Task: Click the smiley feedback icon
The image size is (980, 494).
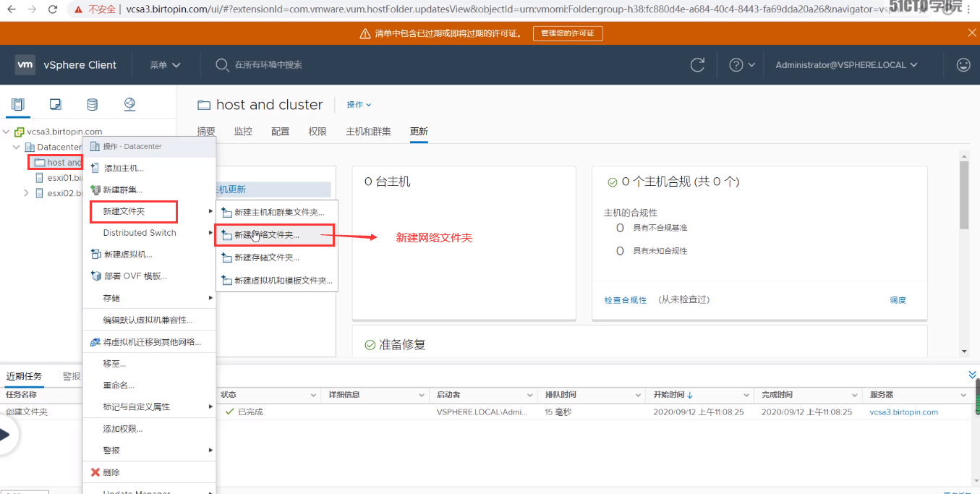Action: pos(963,64)
